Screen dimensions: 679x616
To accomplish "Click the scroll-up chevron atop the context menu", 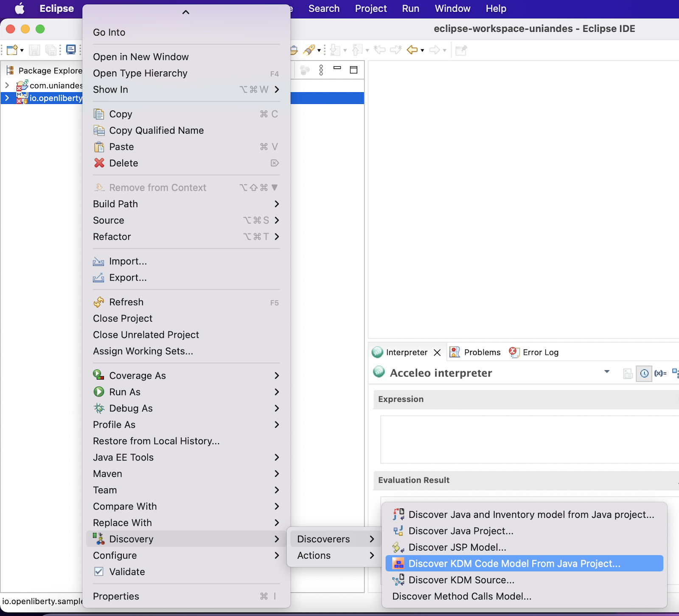I will coord(185,12).
